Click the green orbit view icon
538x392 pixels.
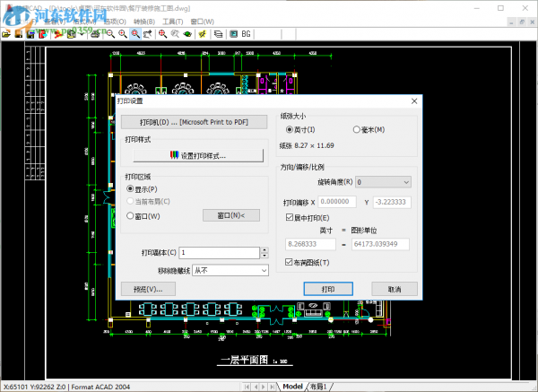187,34
